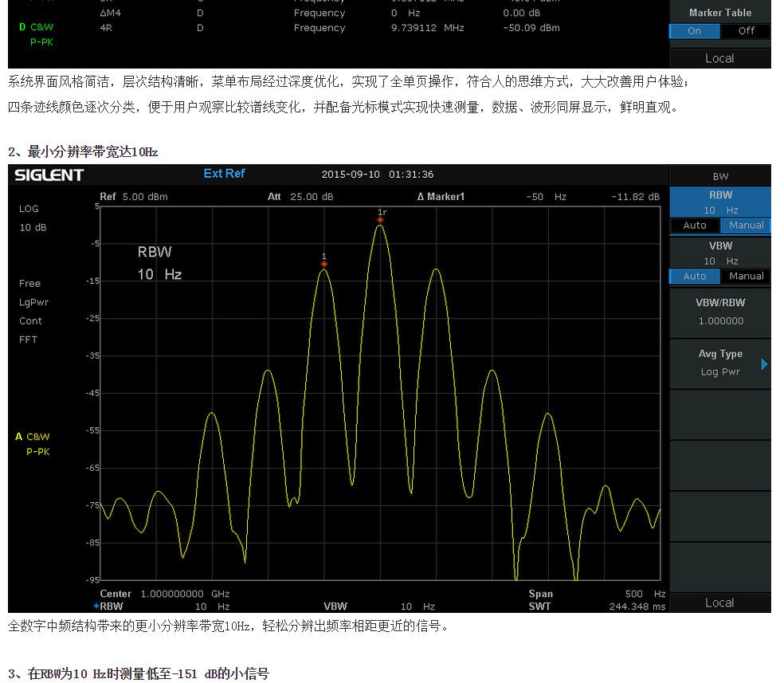Click the BW menu header

tap(719, 176)
